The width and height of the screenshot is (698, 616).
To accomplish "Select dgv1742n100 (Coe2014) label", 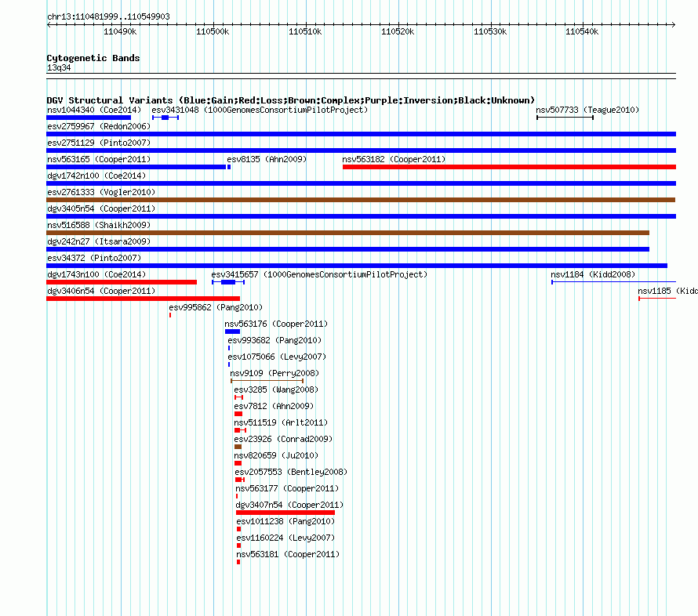I will point(96,176).
